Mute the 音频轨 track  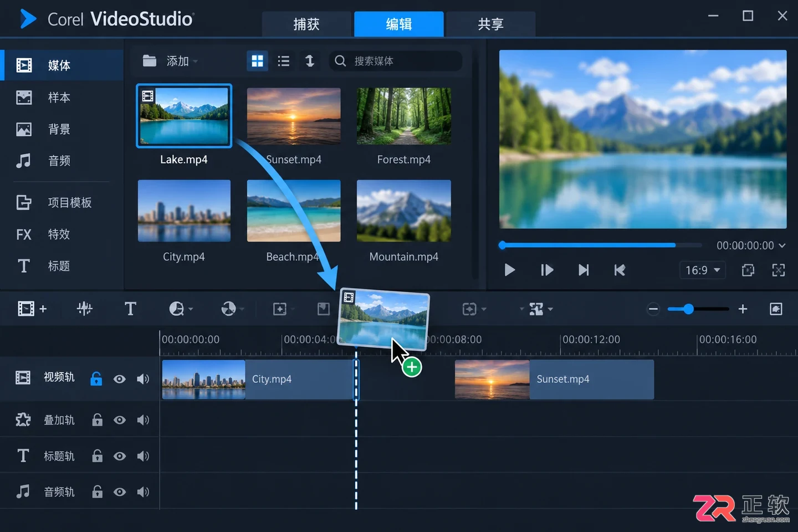coord(143,492)
